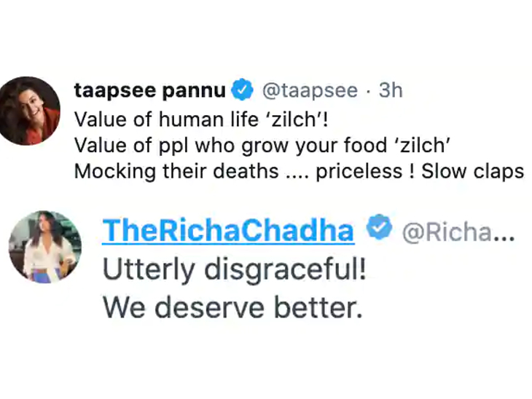The width and height of the screenshot is (532, 399).
Task: Open TheRichaChadha's profile avatar
Action: [x=44, y=247]
